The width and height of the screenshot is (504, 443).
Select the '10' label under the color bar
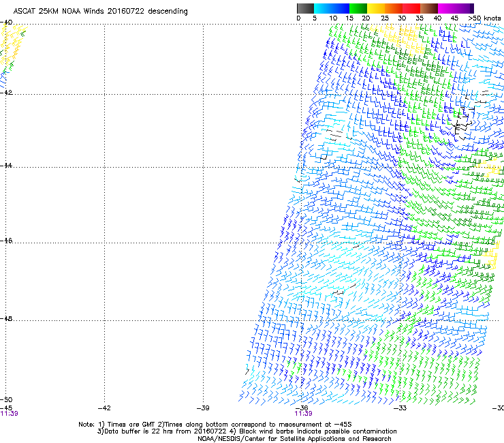tap(333, 18)
